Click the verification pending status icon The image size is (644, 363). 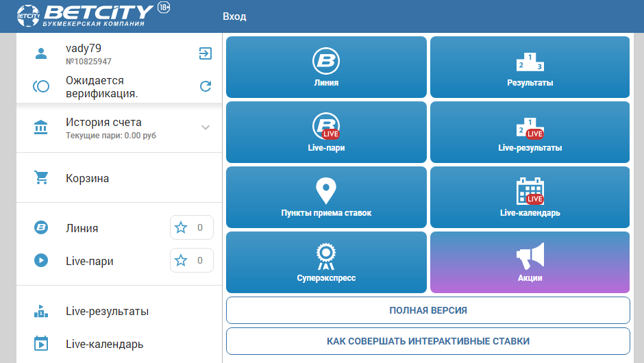click(x=41, y=86)
